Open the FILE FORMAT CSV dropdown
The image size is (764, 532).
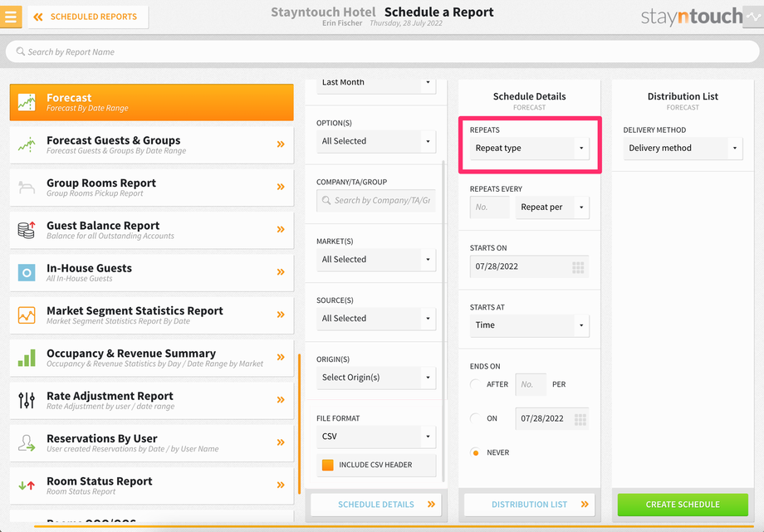376,437
